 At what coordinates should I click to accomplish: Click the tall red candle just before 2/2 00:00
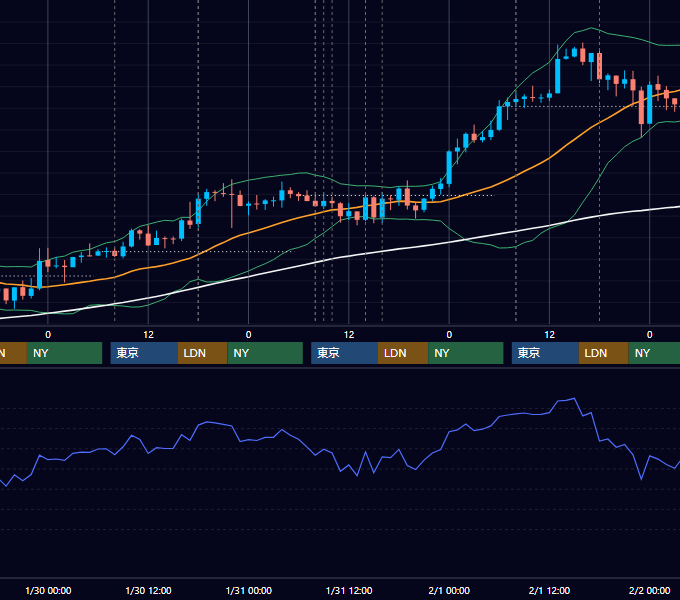click(x=641, y=108)
